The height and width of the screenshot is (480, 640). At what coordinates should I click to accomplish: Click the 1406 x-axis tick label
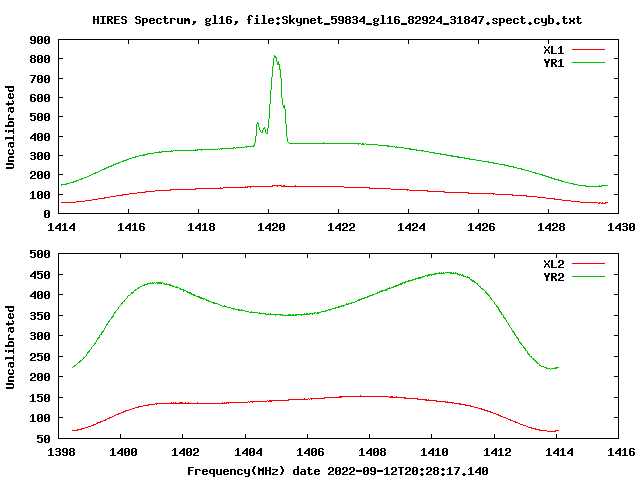(310, 452)
